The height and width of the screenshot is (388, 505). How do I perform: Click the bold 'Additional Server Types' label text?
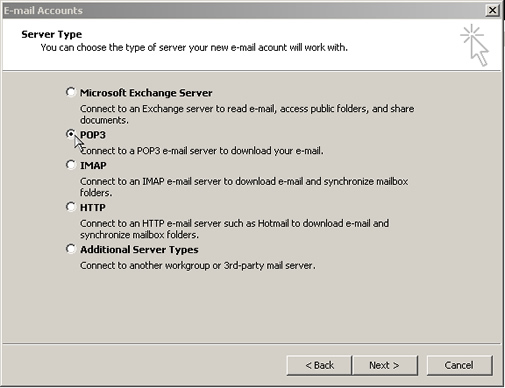[x=139, y=250]
